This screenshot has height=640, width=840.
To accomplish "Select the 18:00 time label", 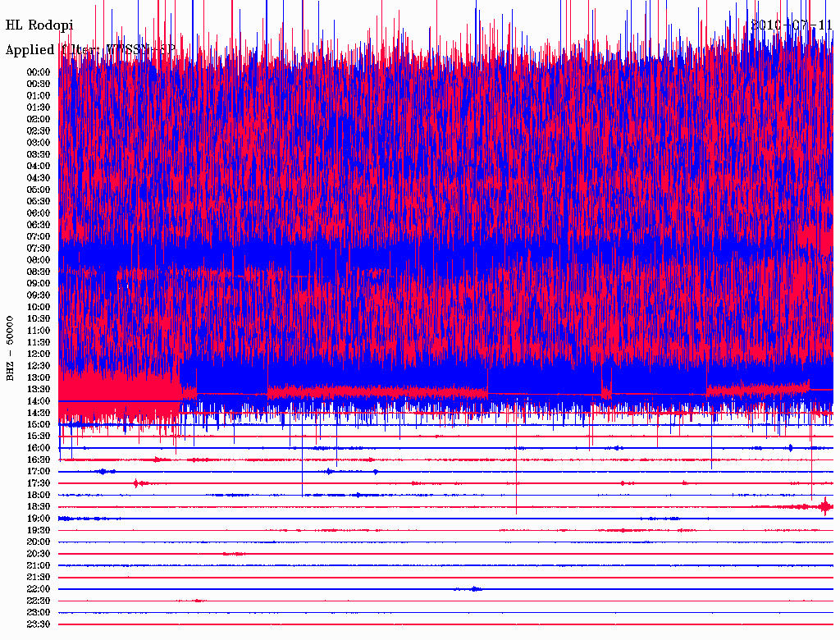I will point(39,496).
